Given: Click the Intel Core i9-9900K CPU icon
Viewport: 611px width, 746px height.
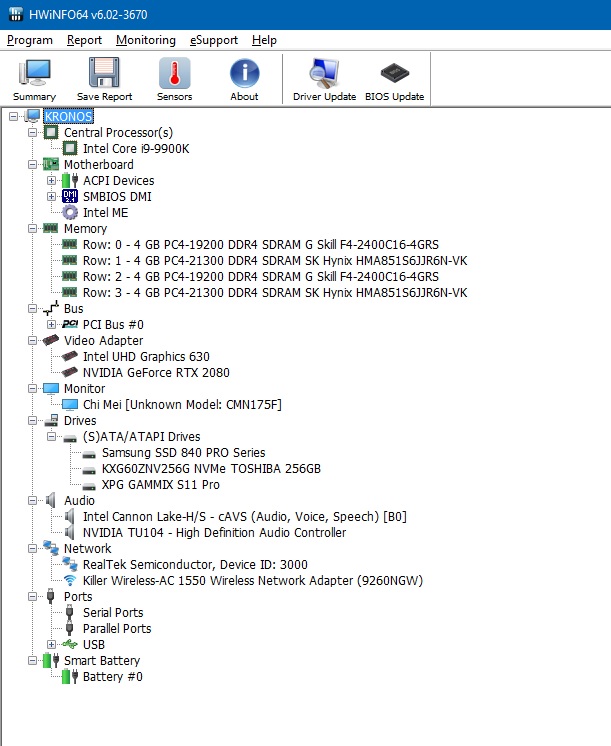Looking at the screenshot, I should 70,148.
